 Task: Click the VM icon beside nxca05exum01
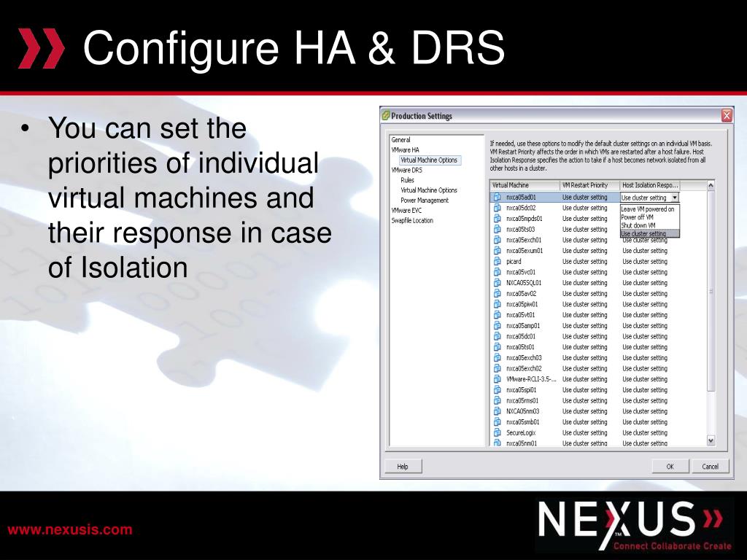498,251
